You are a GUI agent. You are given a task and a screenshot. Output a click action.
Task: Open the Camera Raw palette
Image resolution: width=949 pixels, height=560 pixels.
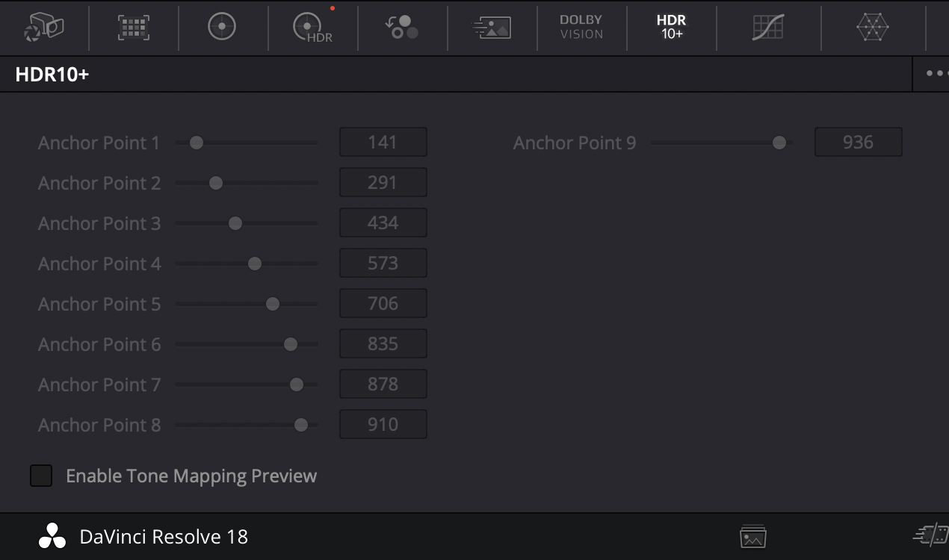(44, 28)
